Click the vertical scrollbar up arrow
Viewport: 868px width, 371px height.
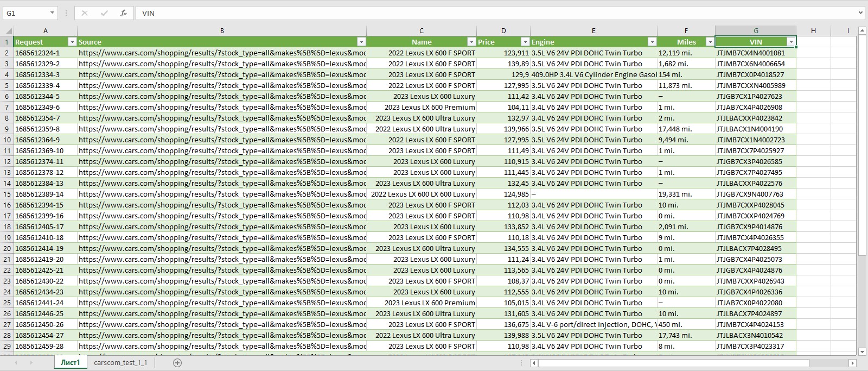[862, 31]
